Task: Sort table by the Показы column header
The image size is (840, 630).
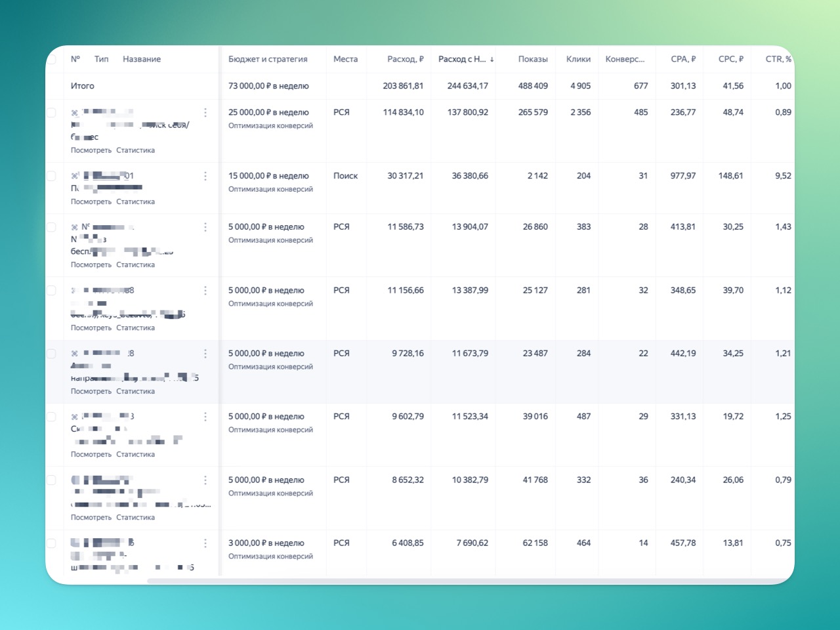Action: point(532,59)
